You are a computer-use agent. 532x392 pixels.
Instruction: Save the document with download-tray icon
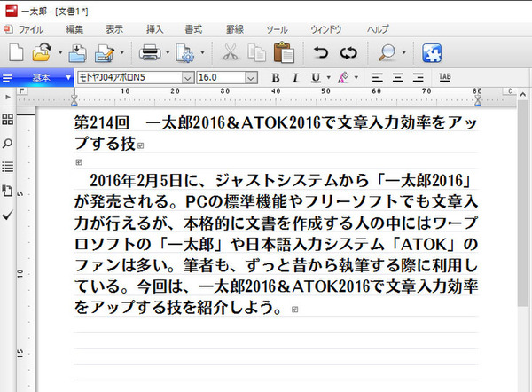pyautogui.click(x=77, y=53)
